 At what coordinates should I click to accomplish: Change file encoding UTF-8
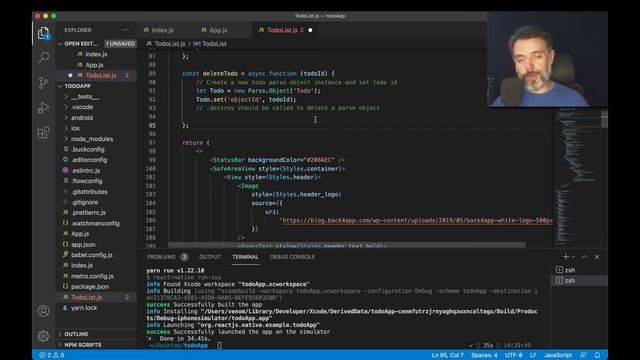[513, 355]
